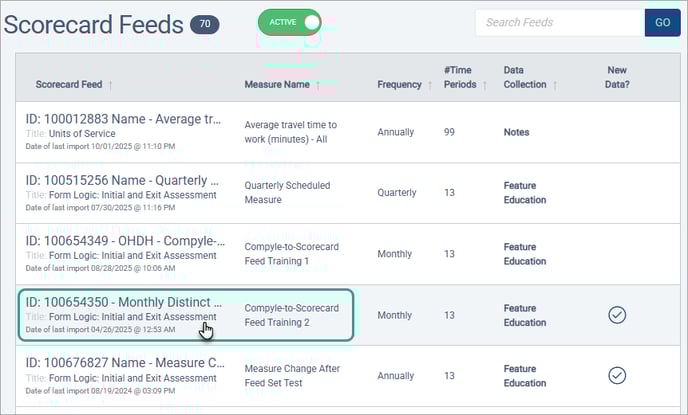The width and height of the screenshot is (688, 415).
Task: Click New Data checkmark for feed 100676827
Action: click(x=617, y=376)
